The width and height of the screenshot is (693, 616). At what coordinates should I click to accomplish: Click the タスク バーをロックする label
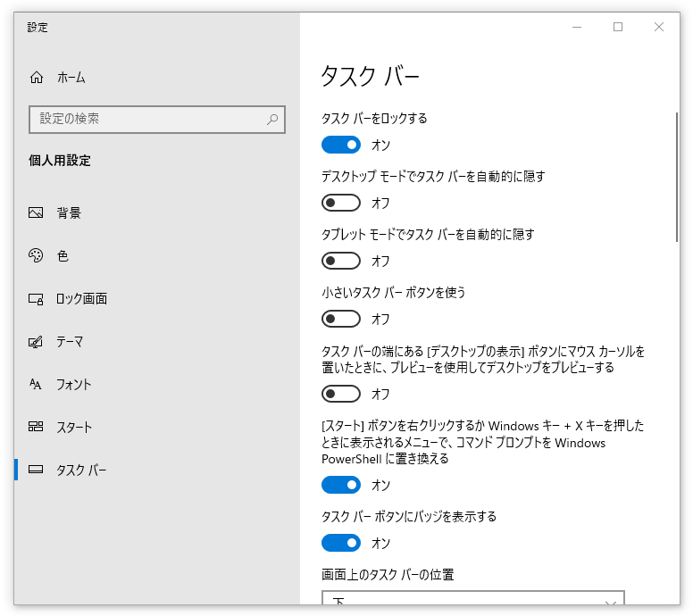coord(374,118)
